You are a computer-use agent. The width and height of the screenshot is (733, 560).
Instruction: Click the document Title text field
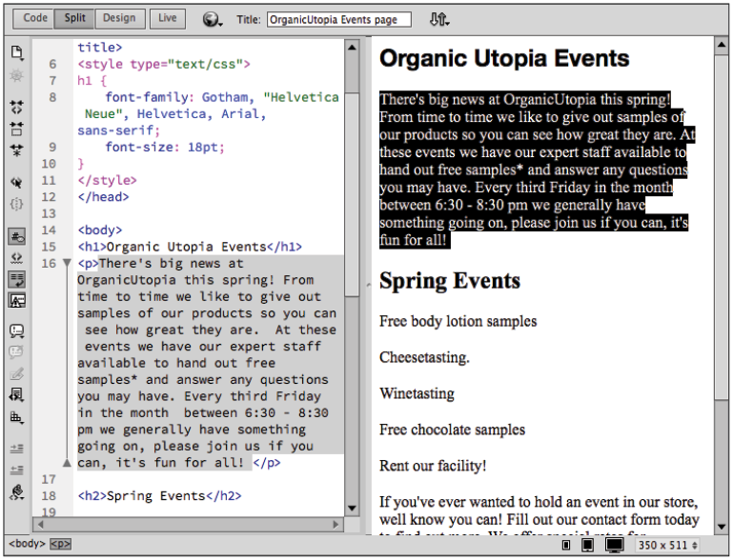[x=338, y=19]
